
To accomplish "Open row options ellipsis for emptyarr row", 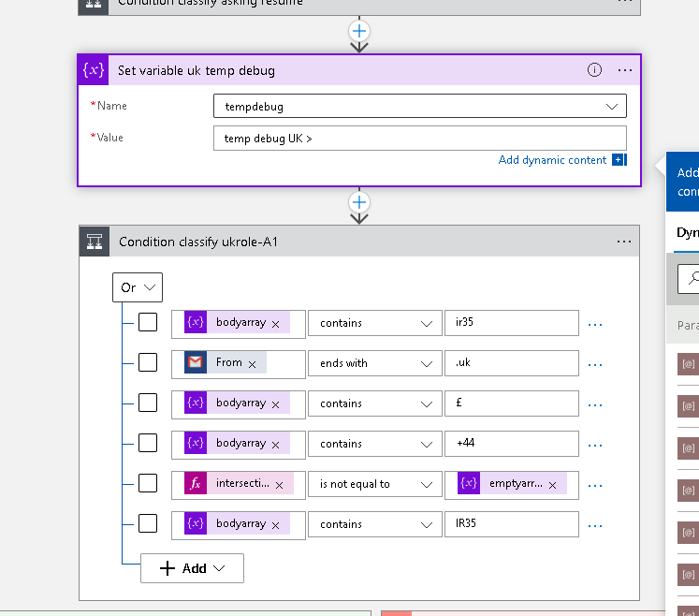I will (x=595, y=485).
